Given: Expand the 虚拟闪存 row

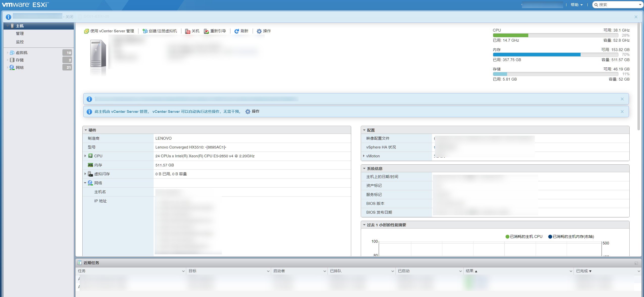Looking at the screenshot, I should click(85, 174).
